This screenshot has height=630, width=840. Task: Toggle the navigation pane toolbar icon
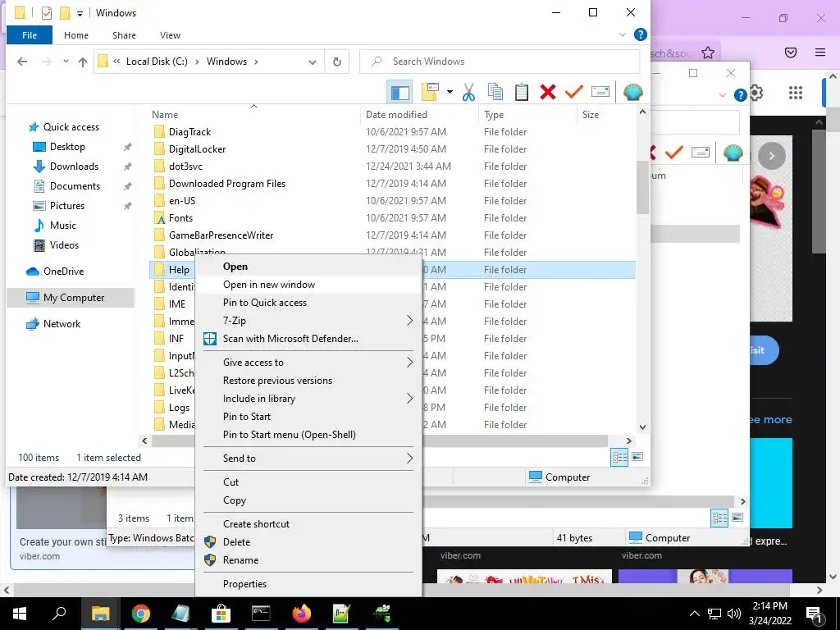pos(399,92)
